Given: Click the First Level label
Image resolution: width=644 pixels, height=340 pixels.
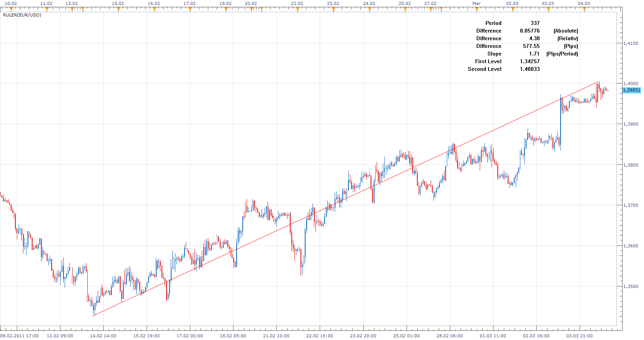Looking at the screenshot, I should pyautogui.click(x=488, y=61).
